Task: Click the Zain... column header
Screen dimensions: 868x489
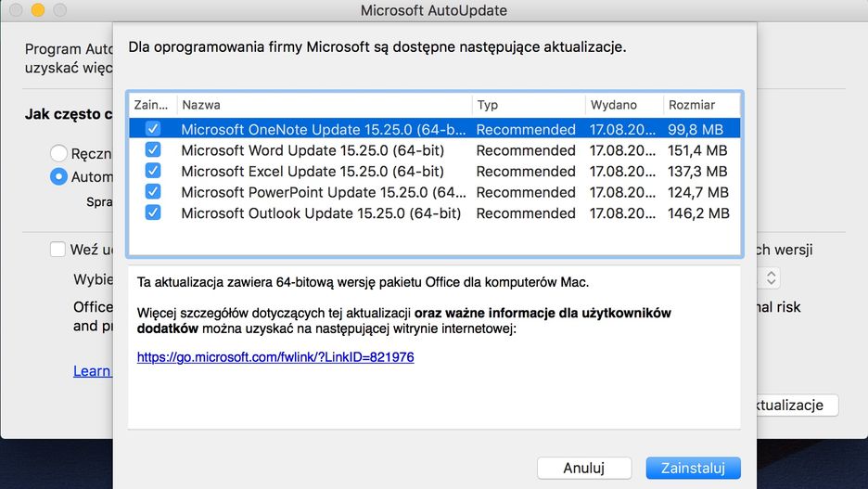Action: tap(152, 105)
